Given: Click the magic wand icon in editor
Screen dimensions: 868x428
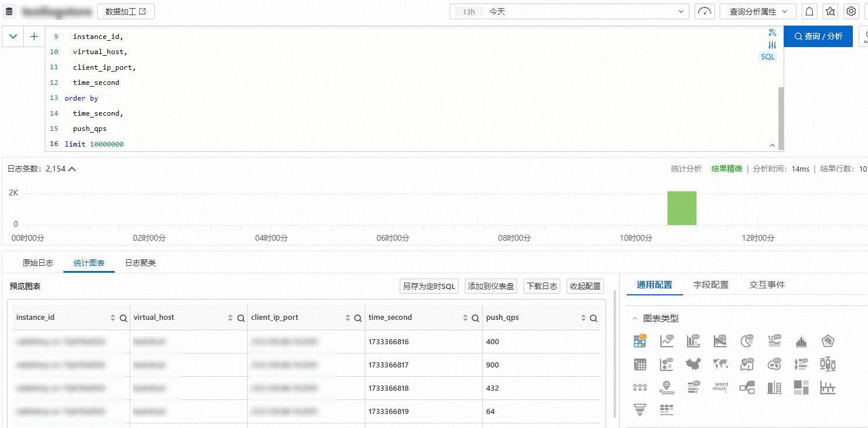Looking at the screenshot, I should [773, 33].
